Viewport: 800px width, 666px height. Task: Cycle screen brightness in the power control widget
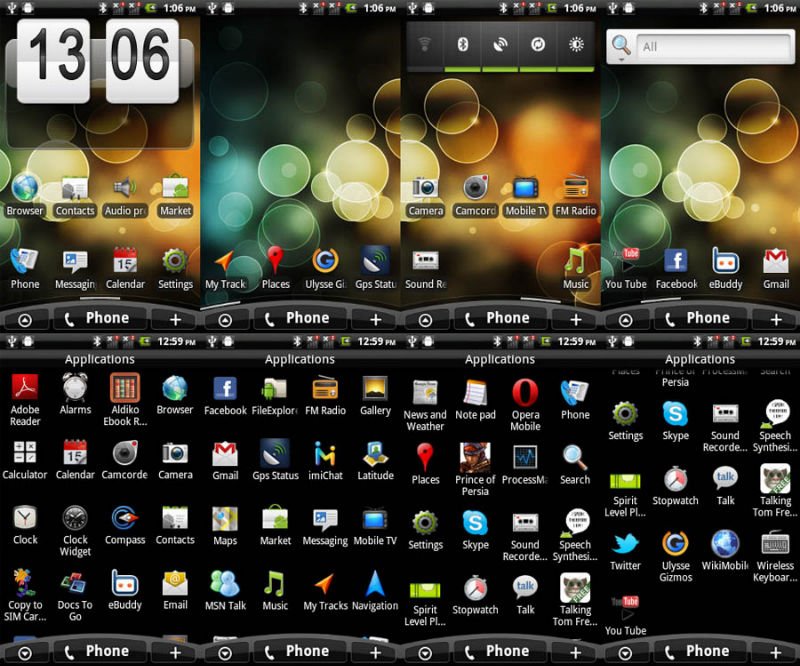click(x=575, y=45)
